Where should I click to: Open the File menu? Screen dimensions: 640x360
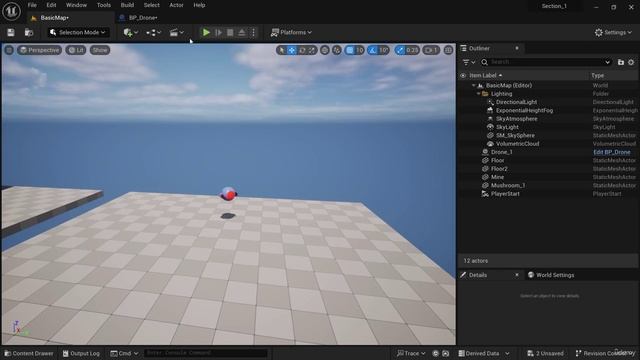pos(32,5)
